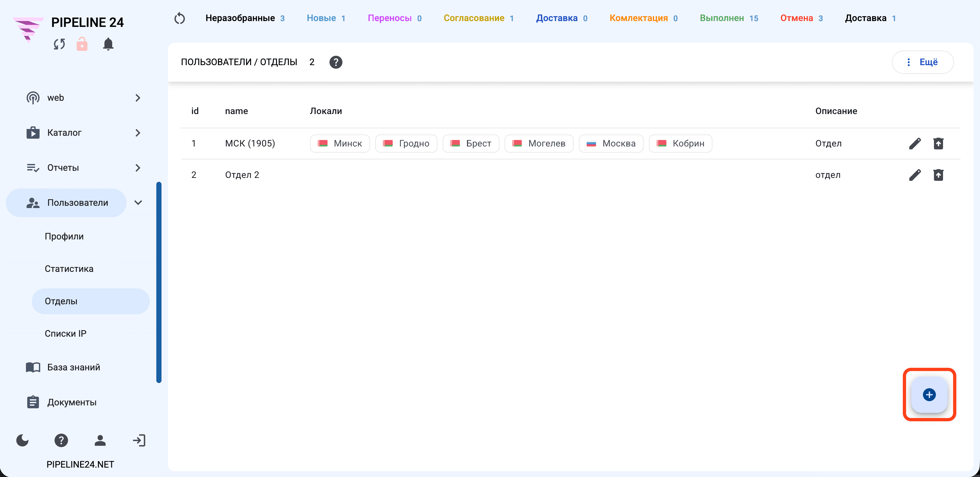This screenshot has height=477, width=980.
Task: Click the Минск locale chip
Action: point(340,144)
